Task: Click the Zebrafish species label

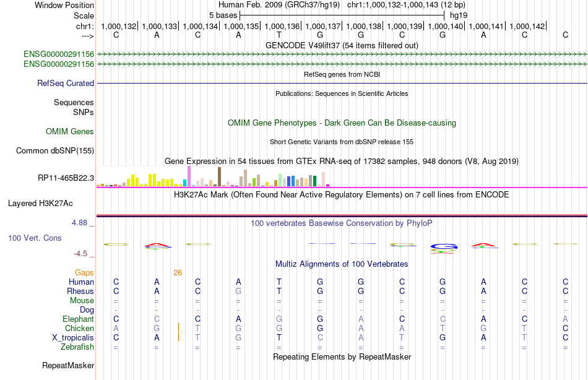Action: (77, 347)
